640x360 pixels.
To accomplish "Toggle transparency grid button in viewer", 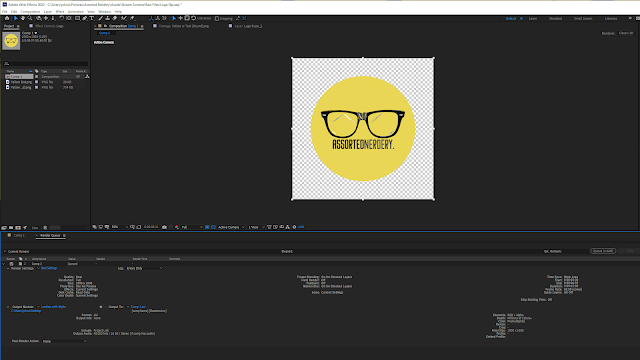I will 213,227.
